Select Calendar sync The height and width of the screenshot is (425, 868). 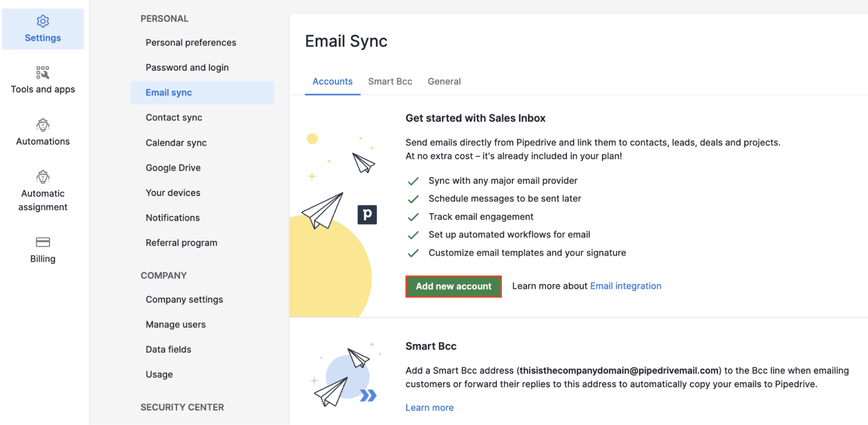click(x=175, y=143)
